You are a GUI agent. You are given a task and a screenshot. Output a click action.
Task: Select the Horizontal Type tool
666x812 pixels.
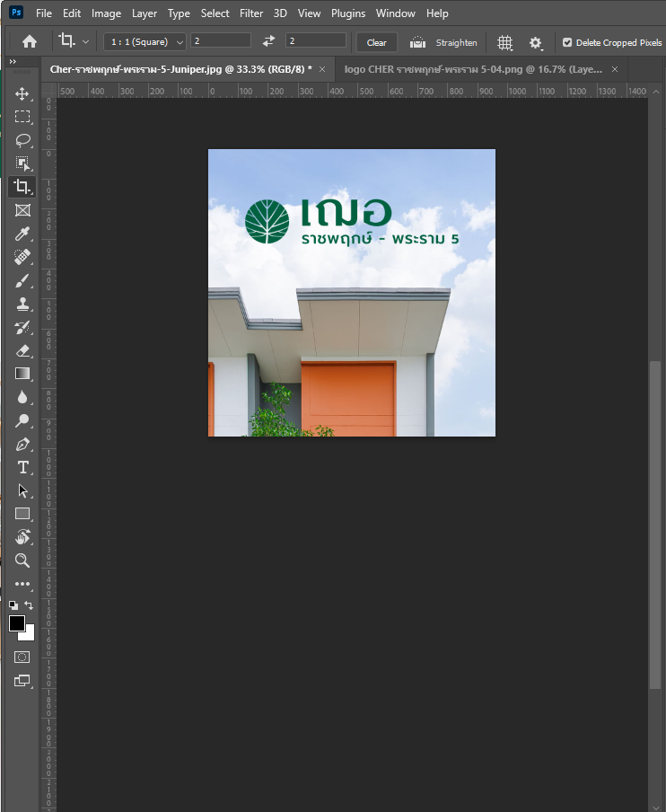[x=22, y=467]
